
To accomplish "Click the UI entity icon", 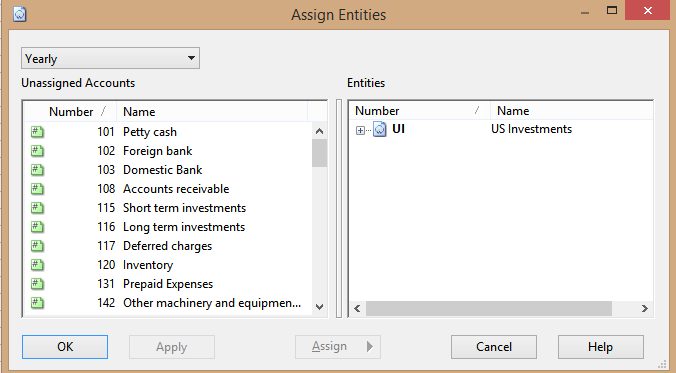I will point(379,129).
